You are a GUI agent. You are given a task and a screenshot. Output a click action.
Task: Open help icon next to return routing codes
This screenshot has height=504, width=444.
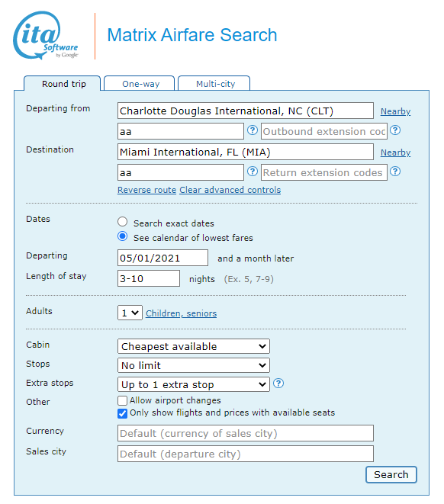pyautogui.click(x=253, y=172)
